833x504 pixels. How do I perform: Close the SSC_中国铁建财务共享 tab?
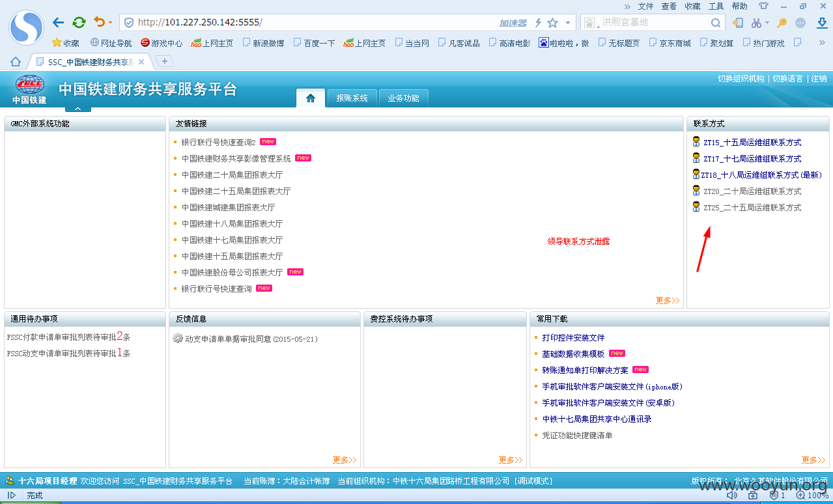[x=141, y=62]
